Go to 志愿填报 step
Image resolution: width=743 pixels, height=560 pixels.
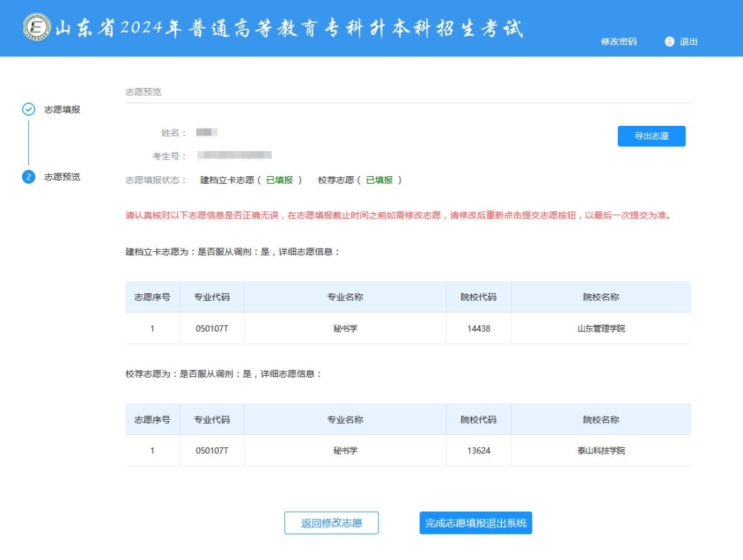[62, 109]
